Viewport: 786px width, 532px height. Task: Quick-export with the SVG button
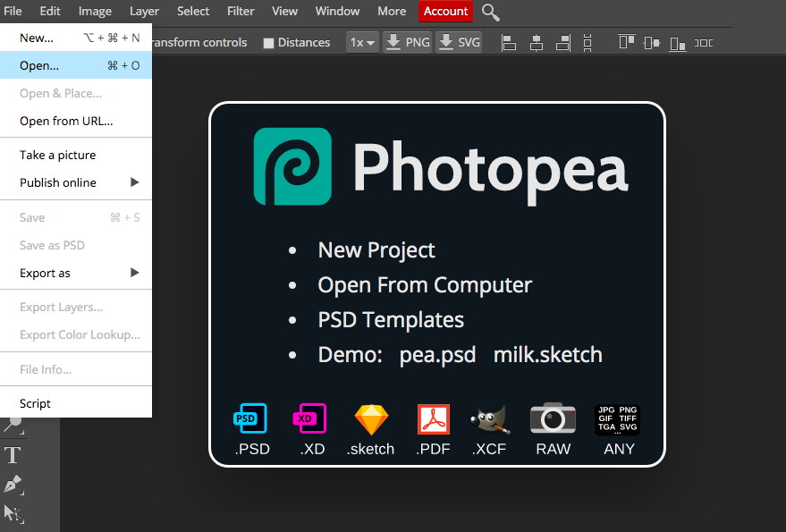[x=459, y=43]
